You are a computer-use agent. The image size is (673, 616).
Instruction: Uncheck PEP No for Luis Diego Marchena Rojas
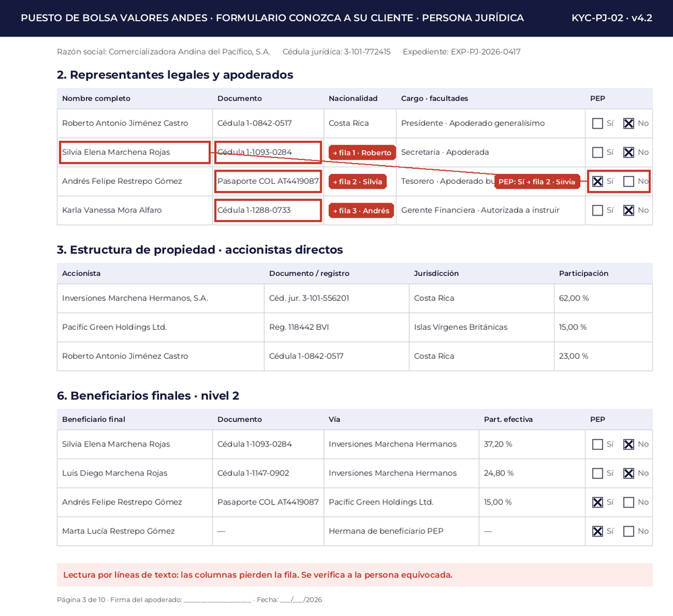point(629,473)
